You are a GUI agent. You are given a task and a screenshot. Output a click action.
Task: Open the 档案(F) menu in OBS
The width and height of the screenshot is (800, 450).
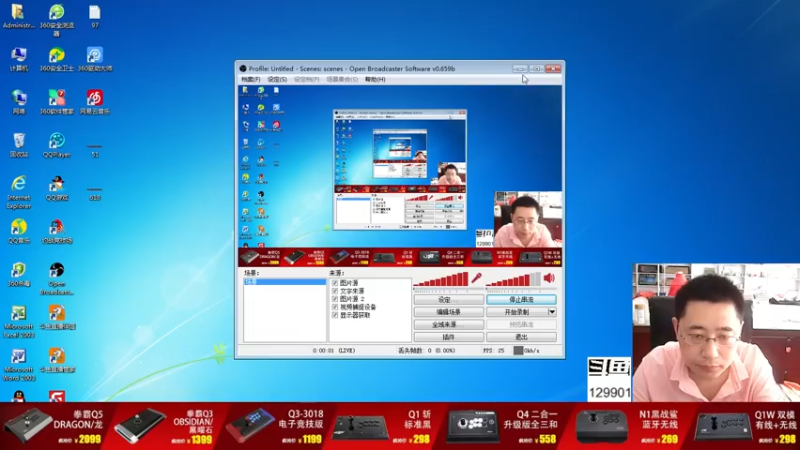tap(251, 80)
